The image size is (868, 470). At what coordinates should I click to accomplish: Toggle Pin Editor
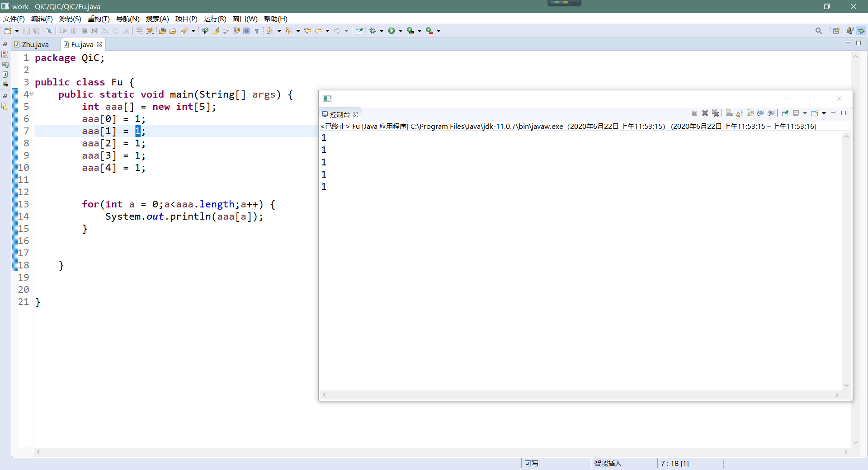click(x=359, y=31)
